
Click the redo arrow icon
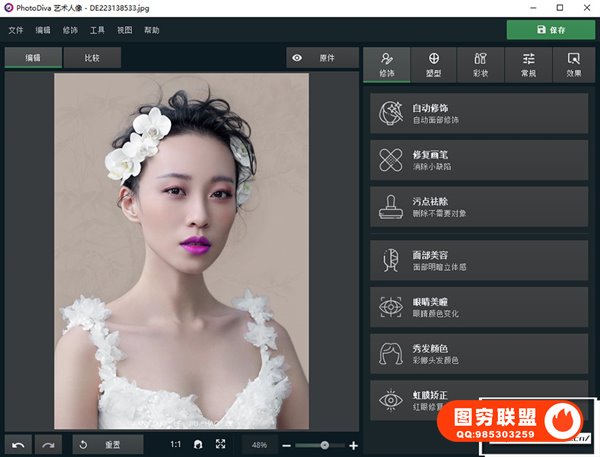point(47,444)
